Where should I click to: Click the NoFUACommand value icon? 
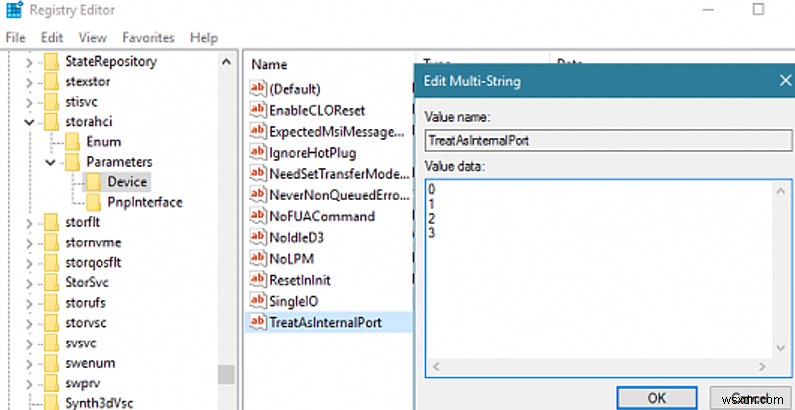point(257,216)
